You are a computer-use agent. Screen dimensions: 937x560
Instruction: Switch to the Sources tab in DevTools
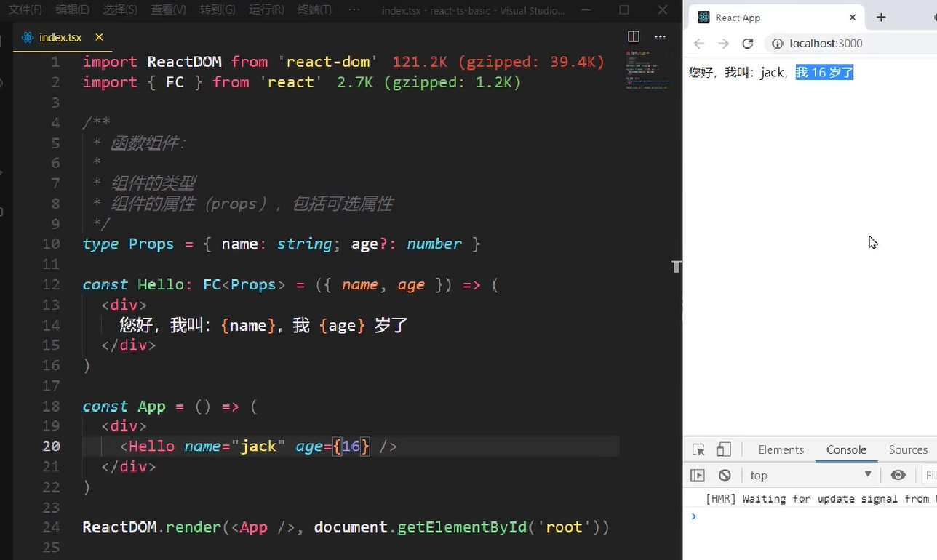[x=908, y=449]
